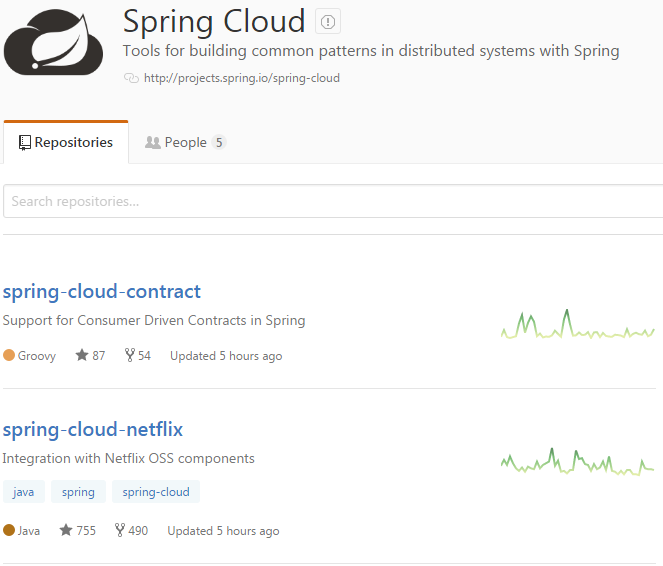
Task: Select the spring-cloud topic tag
Action: tap(156, 492)
